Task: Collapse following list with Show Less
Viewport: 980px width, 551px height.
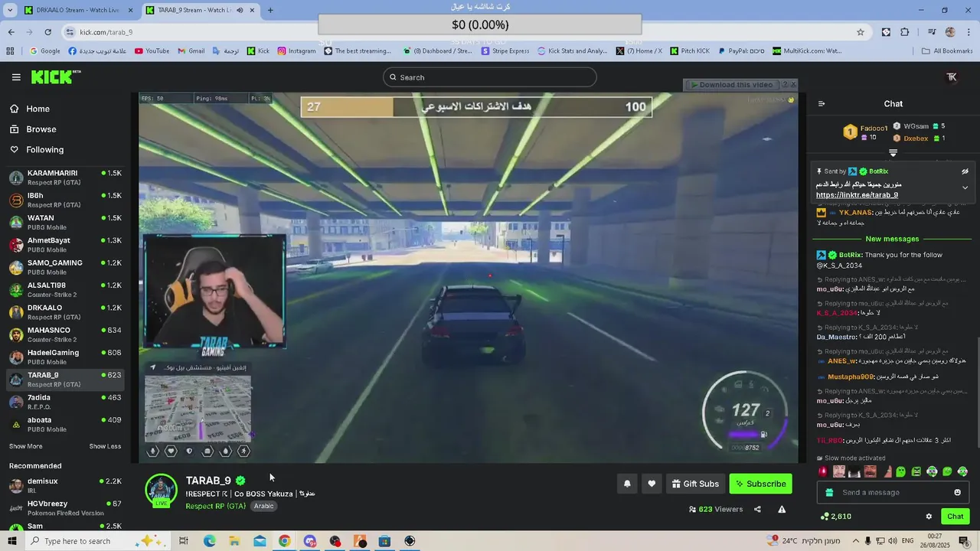Action: click(x=105, y=446)
